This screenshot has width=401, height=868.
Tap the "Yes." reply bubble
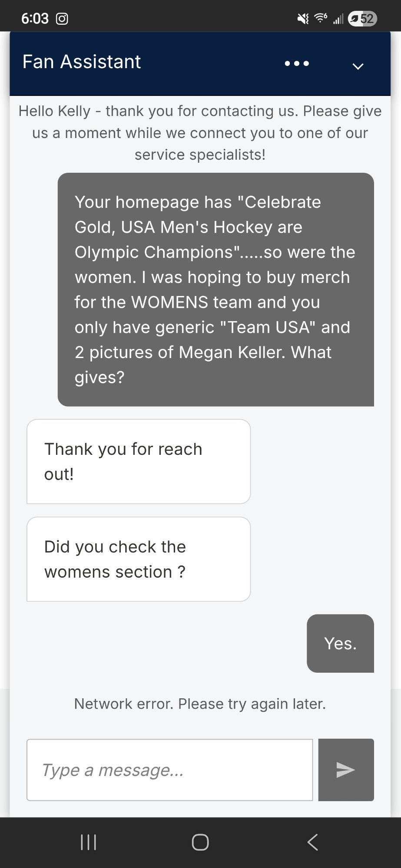point(340,643)
